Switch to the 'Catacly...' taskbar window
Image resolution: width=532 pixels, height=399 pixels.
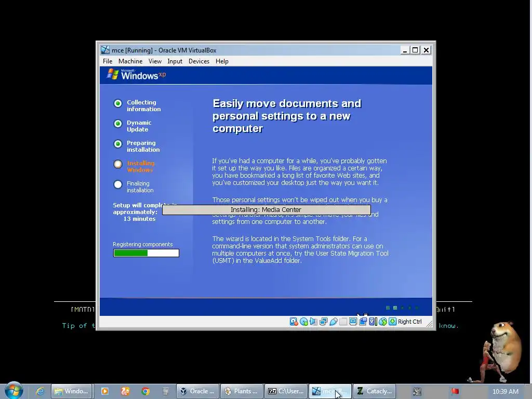click(374, 391)
